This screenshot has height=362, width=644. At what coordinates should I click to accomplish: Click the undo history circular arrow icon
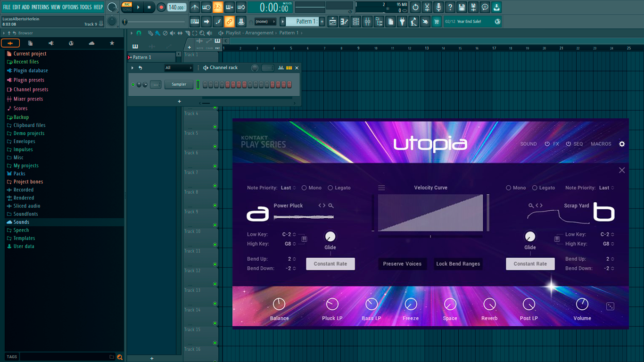click(x=415, y=7)
